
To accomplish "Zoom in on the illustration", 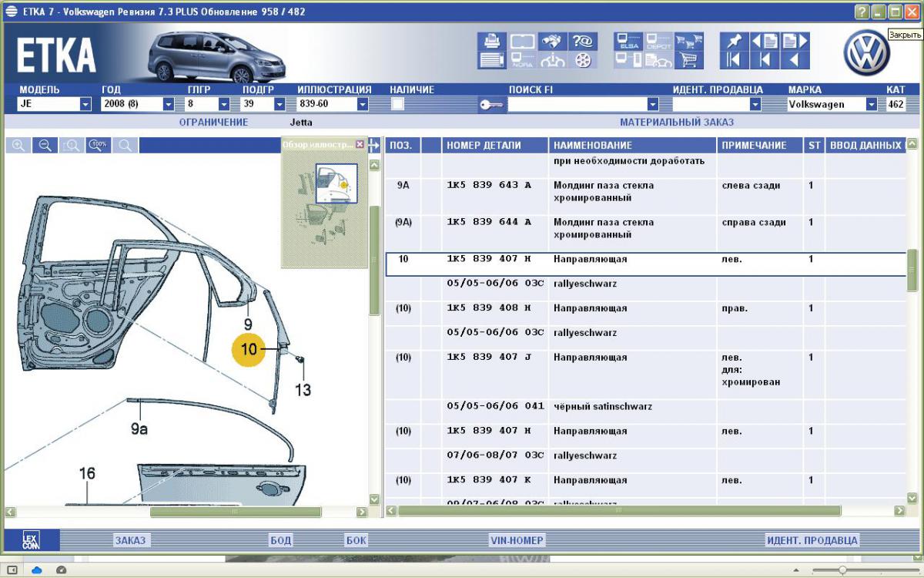I will (x=18, y=146).
